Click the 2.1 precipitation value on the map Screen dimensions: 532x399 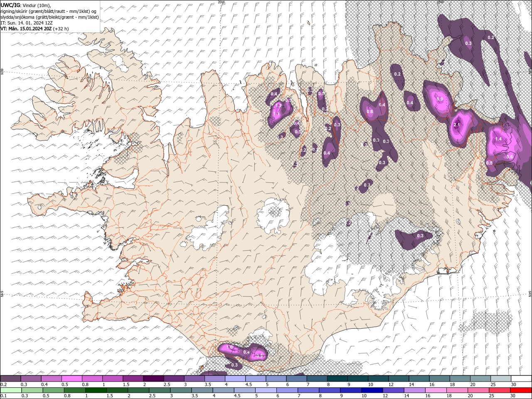[457, 125]
